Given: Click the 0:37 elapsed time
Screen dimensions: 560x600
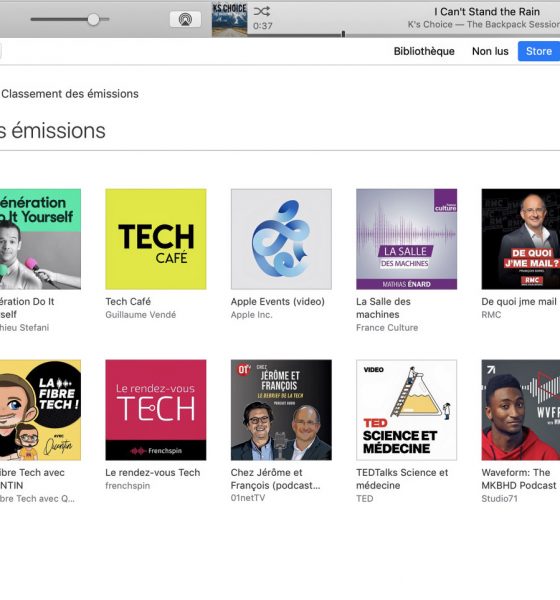Looking at the screenshot, I should click(263, 26).
